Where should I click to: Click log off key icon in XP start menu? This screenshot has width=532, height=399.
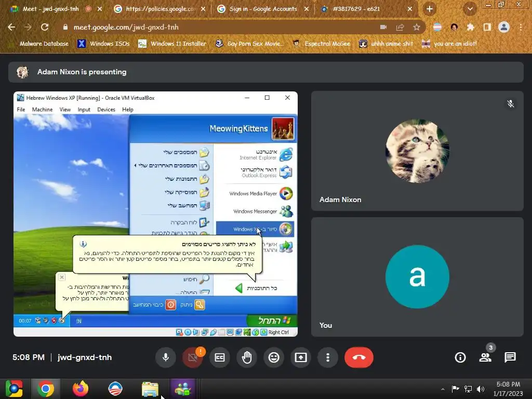199,304
